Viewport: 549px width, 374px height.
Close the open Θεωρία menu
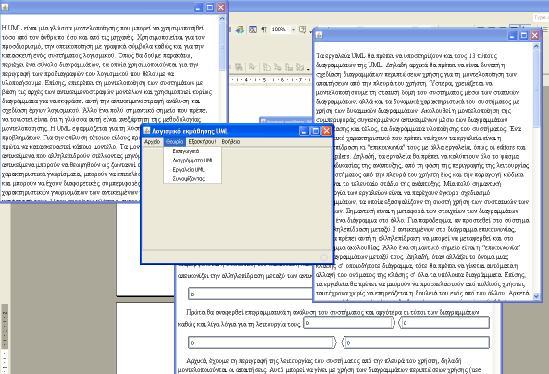tap(174, 141)
